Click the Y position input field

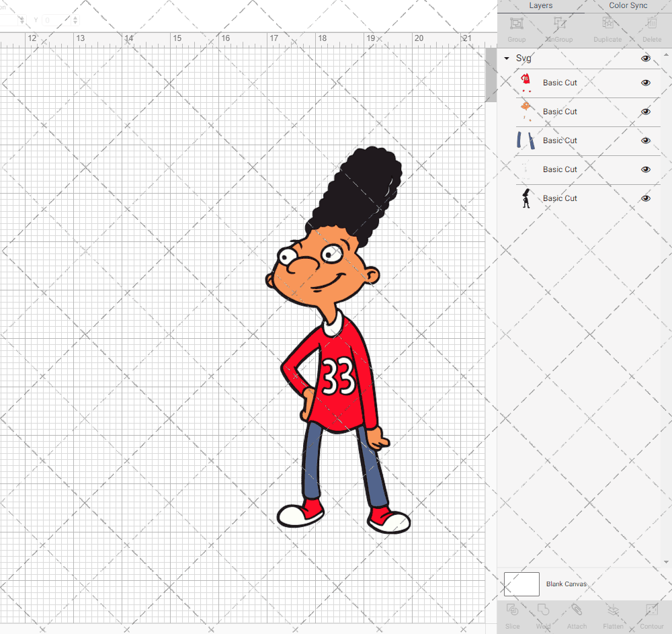[56, 20]
